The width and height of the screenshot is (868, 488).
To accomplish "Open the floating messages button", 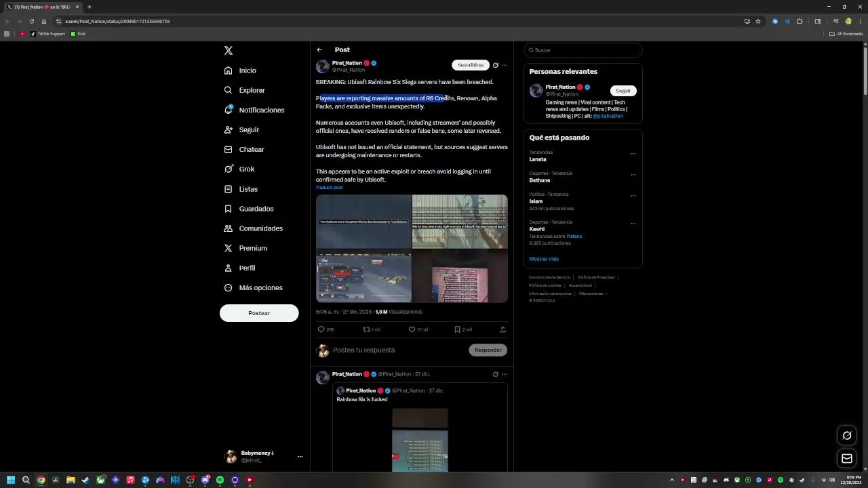I will tap(847, 459).
